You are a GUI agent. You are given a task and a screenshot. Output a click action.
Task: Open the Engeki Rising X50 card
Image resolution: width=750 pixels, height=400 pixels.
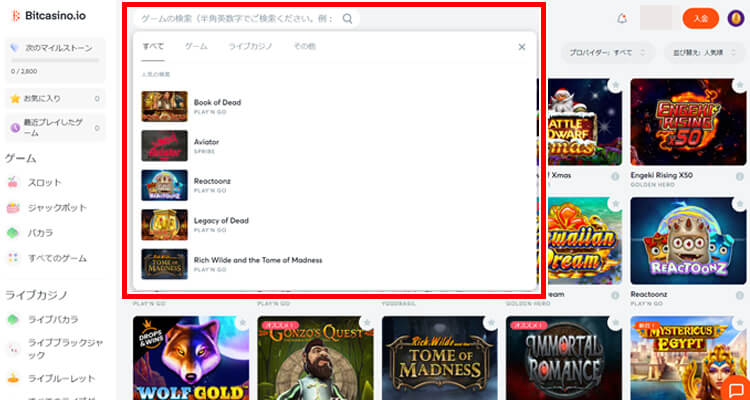click(688, 122)
